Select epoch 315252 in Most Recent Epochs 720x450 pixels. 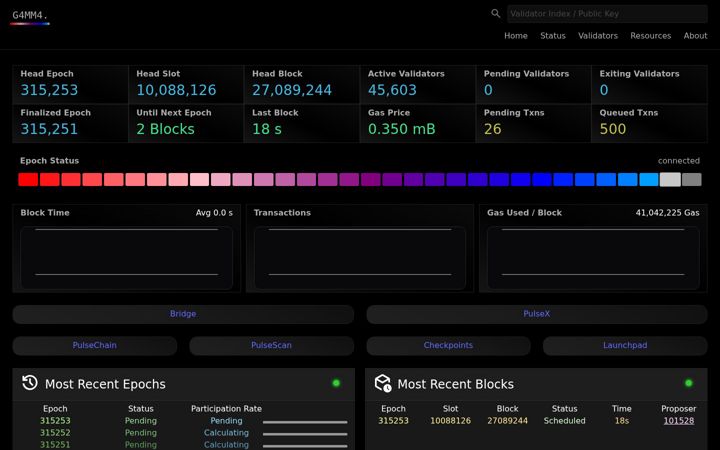pos(55,433)
